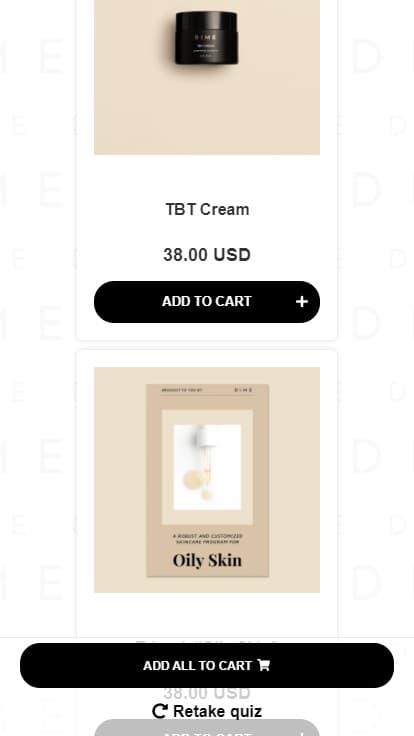Add all products to cart

(x=207, y=665)
